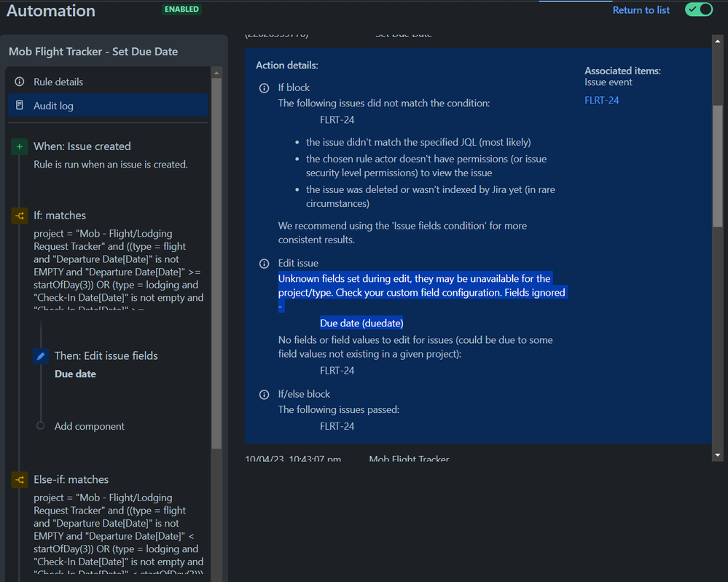Click the audit log scrollbar up arrow
The image size is (728, 582).
tap(717, 42)
